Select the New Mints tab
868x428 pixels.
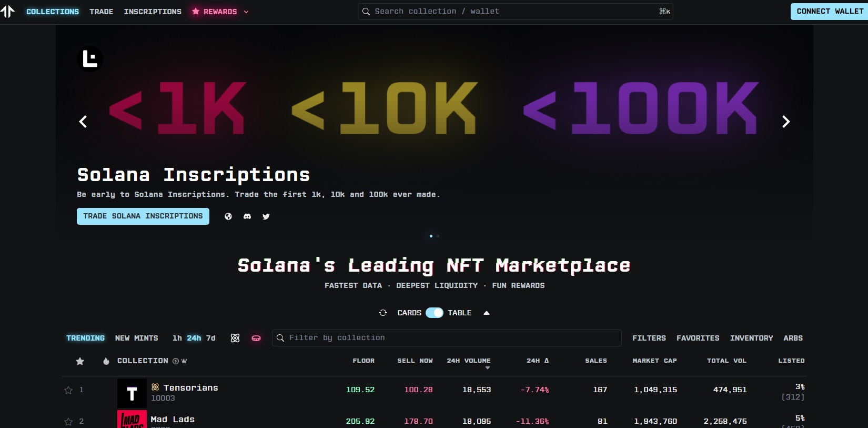tap(137, 338)
